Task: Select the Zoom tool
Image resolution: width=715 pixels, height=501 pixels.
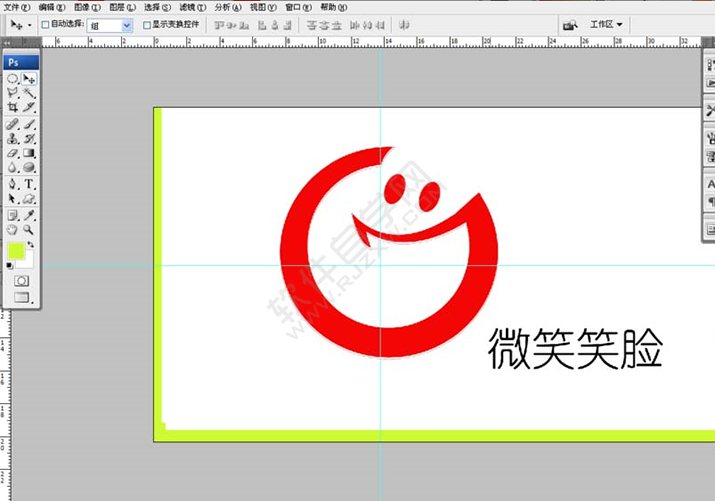Action: pos(29,230)
